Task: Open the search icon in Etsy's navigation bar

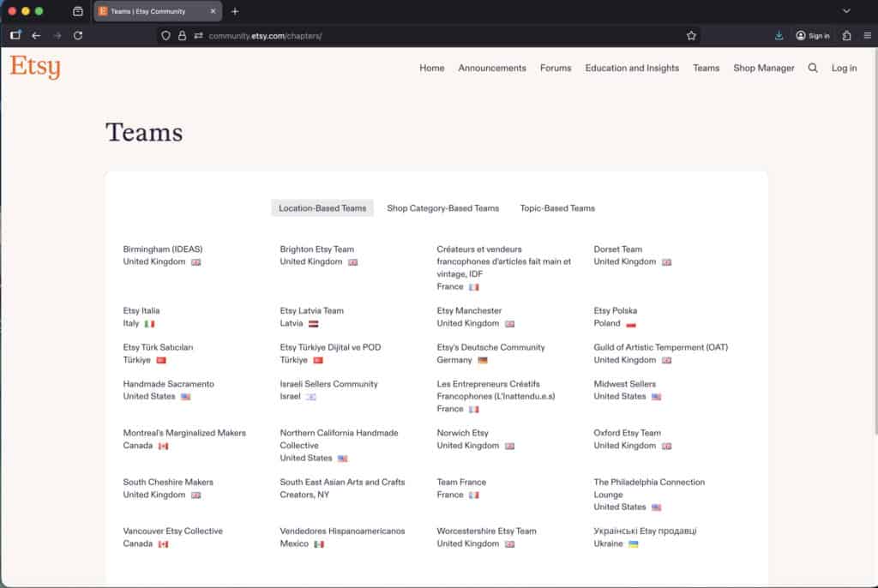Action: (813, 68)
